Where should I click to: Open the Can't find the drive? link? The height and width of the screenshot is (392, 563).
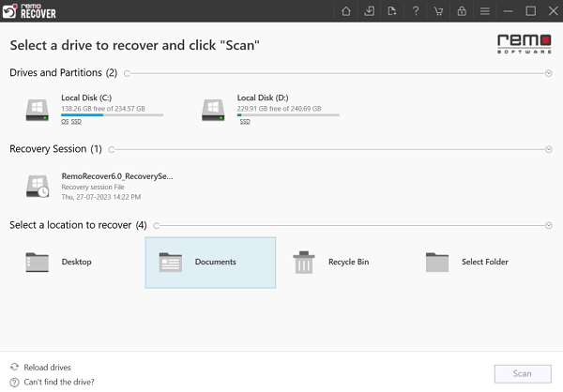tap(59, 382)
